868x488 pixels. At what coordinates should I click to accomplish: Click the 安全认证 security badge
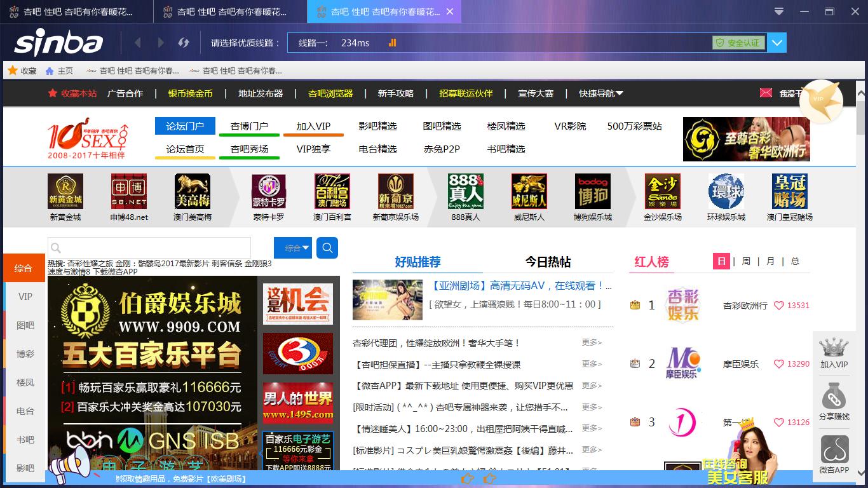click(x=738, y=43)
